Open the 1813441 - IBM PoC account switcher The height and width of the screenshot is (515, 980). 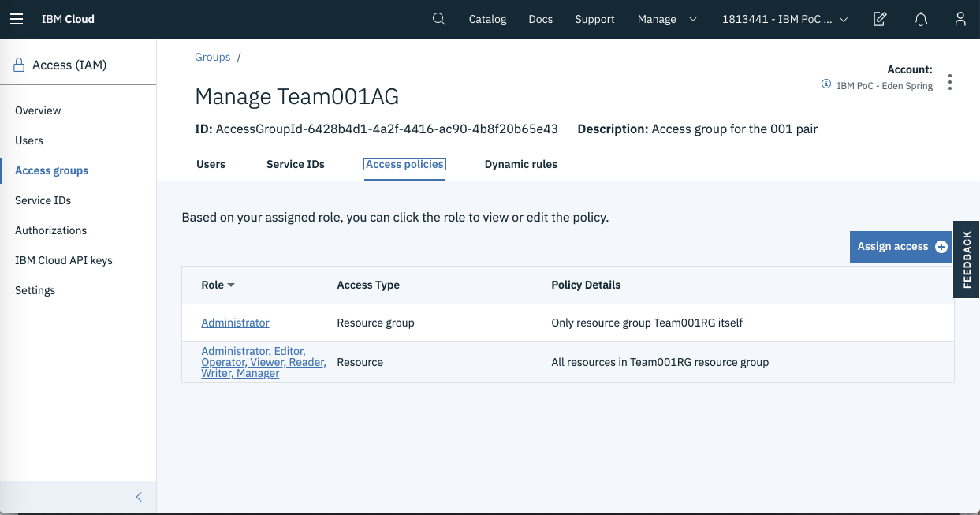point(785,19)
